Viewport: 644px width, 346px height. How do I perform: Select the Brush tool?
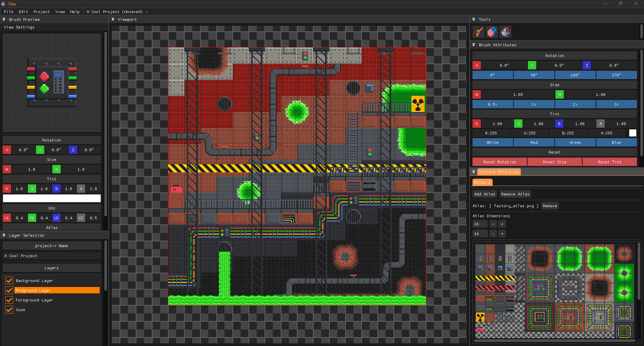tap(478, 32)
